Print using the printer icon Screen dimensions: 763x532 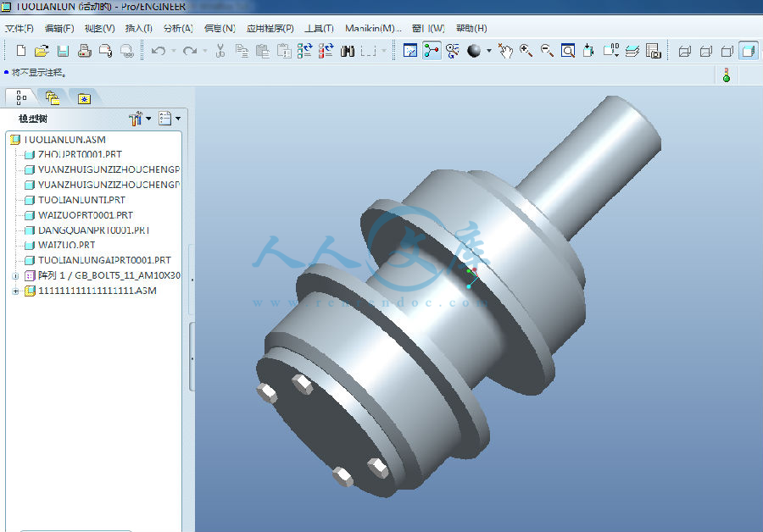85,51
